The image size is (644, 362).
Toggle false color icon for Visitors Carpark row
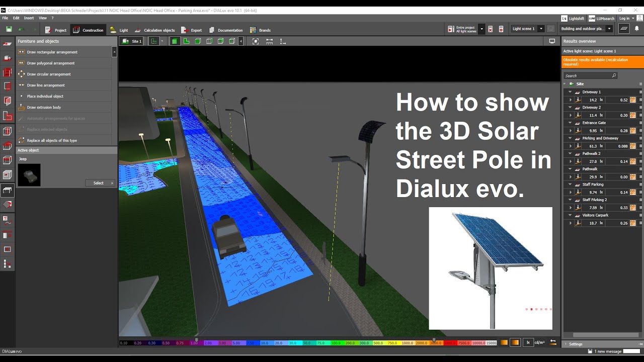click(633, 223)
